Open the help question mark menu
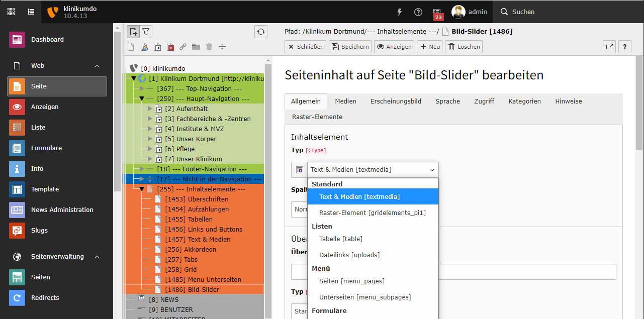The image size is (644, 319). [x=418, y=12]
